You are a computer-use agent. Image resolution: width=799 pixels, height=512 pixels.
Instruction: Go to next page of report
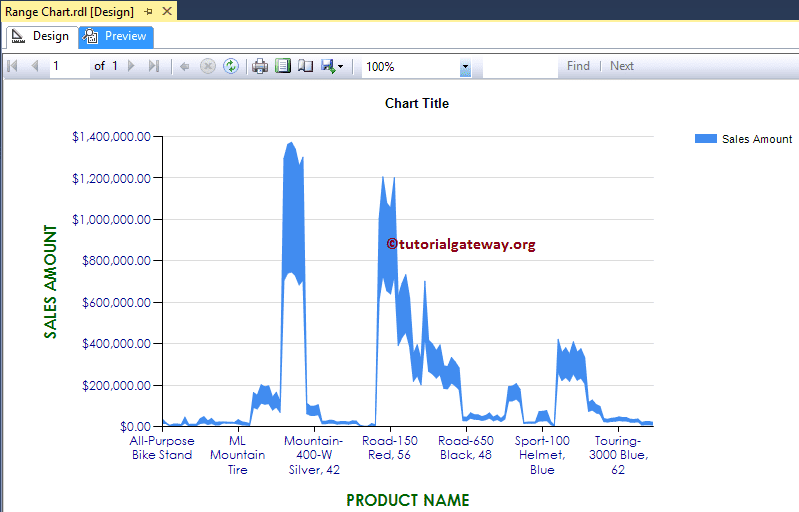pyautogui.click(x=131, y=66)
